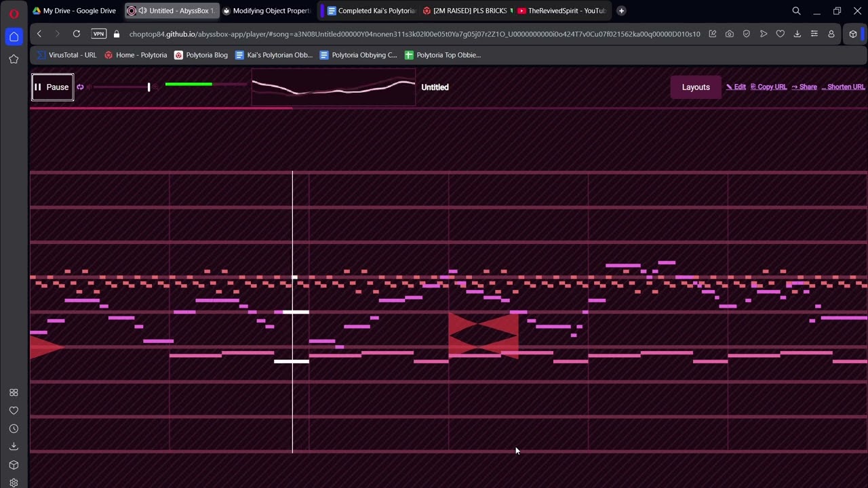Screen dimensions: 868x488
Task: Open Easy Setup settings icon
Action: (x=814, y=34)
